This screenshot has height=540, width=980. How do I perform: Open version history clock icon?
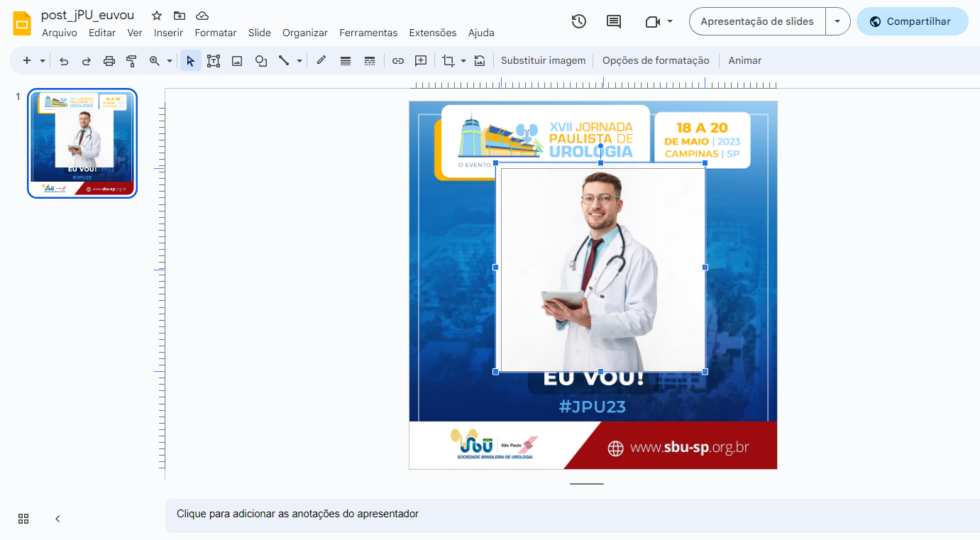pos(579,21)
